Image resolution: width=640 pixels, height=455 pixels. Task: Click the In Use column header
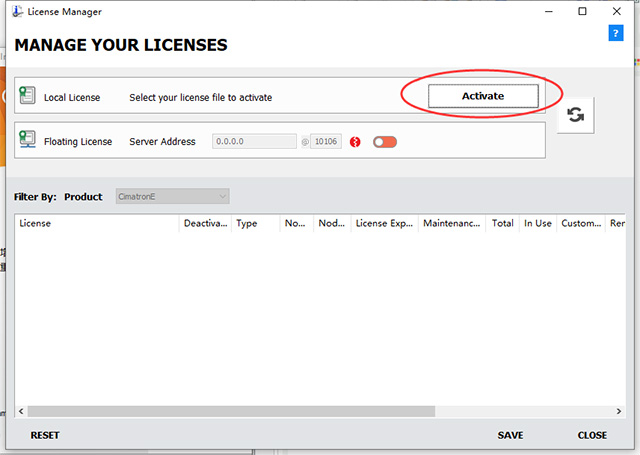click(538, 223)
